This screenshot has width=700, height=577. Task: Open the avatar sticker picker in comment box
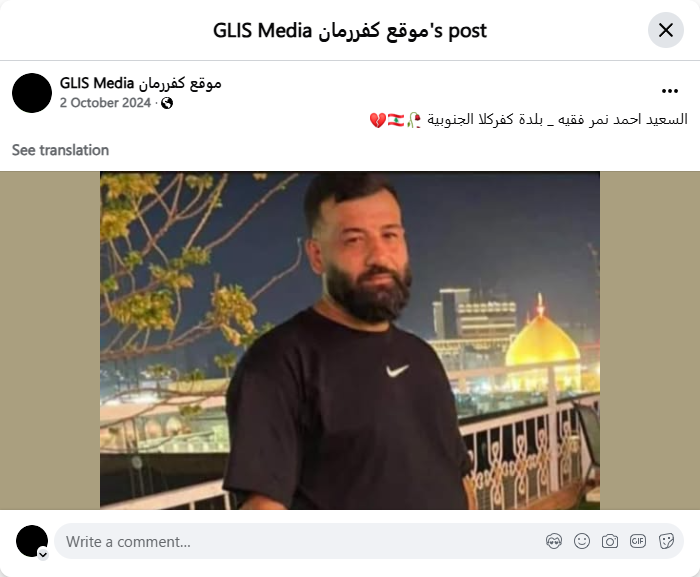pyautogui.click(x=554, y=541)
